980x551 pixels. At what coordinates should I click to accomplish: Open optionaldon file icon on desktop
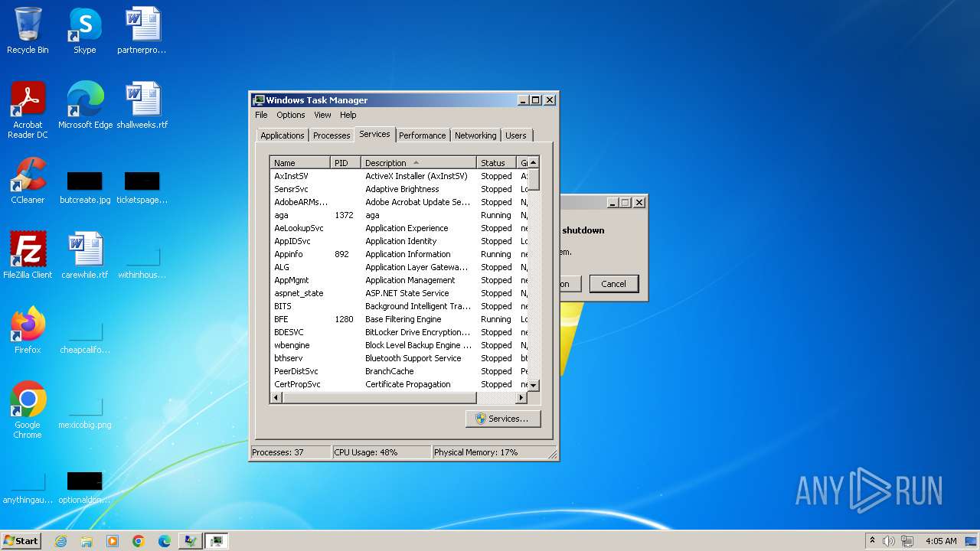click(84, 487)
